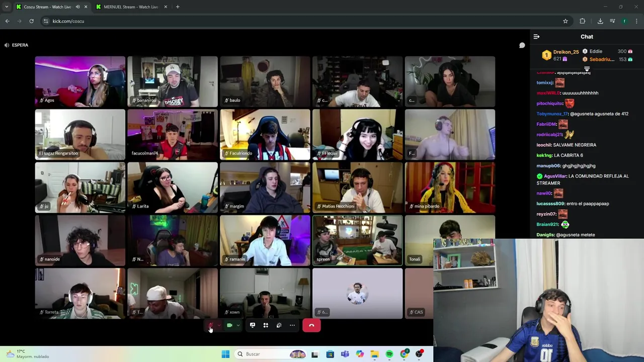
Task: Open the tab search dropdown
Action: (x=7, y=7)
